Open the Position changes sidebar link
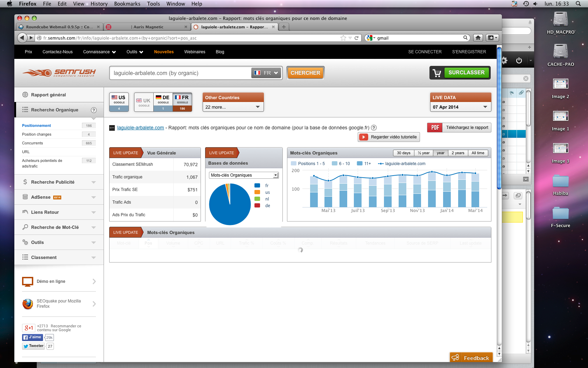This screenshot has height=368, width=588. (37, 135)
